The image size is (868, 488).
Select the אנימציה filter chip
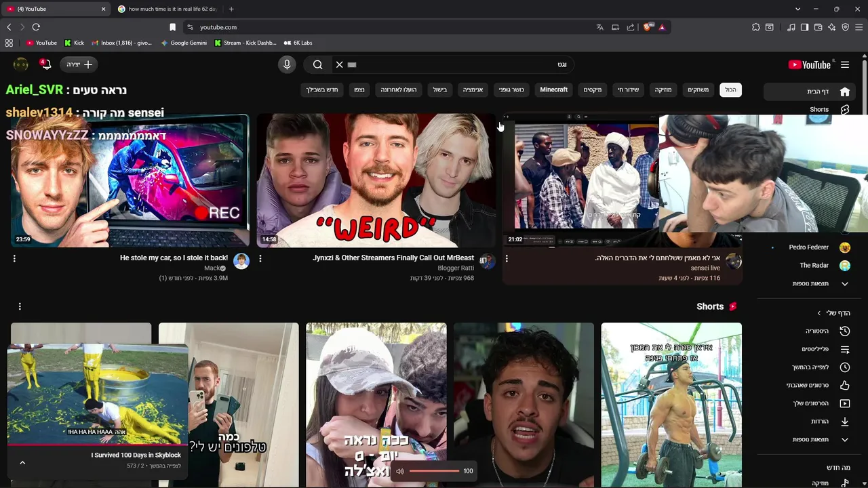[473, 89]
